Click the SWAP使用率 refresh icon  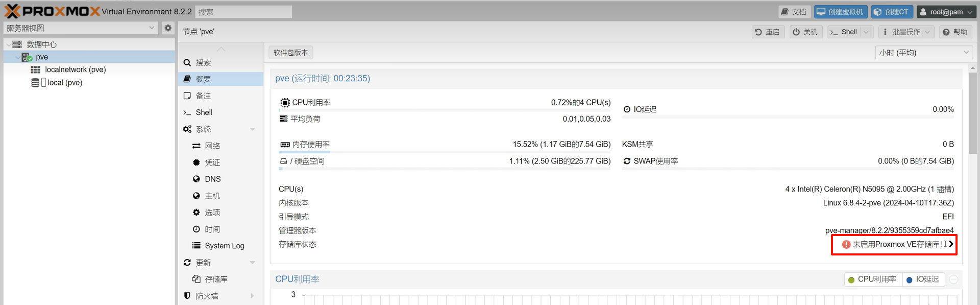(x=627, y=161)
